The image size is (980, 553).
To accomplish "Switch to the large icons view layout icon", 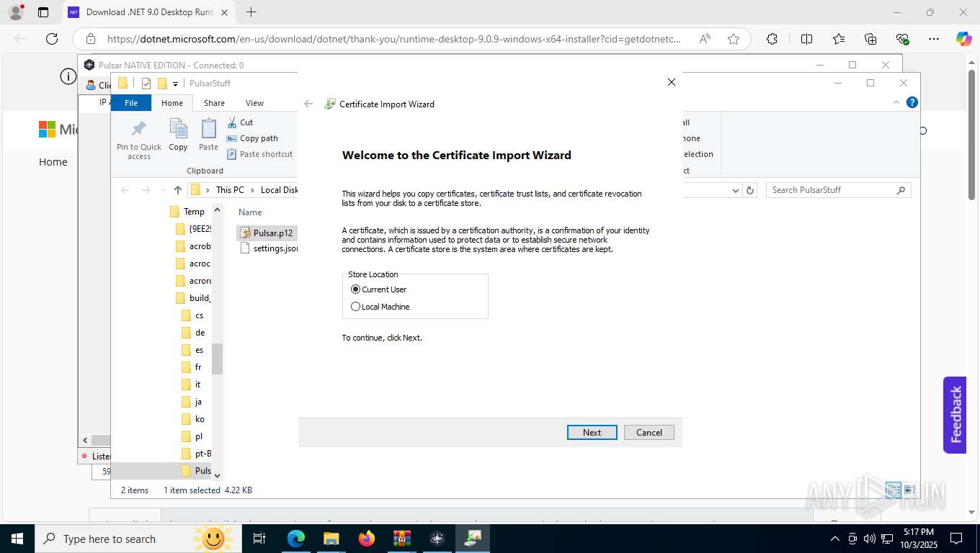I will 909,490.
